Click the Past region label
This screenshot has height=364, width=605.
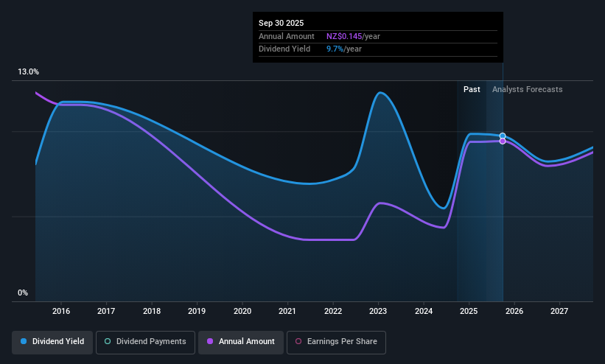472,89
